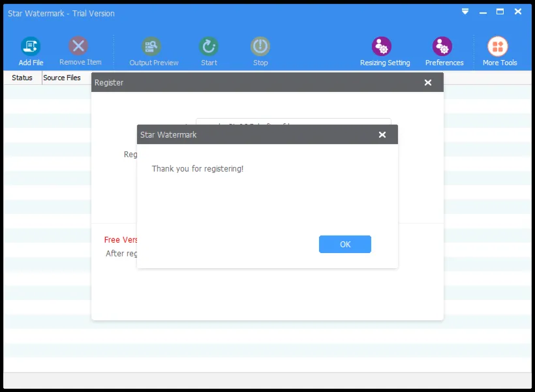Confirm the registration message with OK
The image size is (535, 392).
tap(345, 245)
